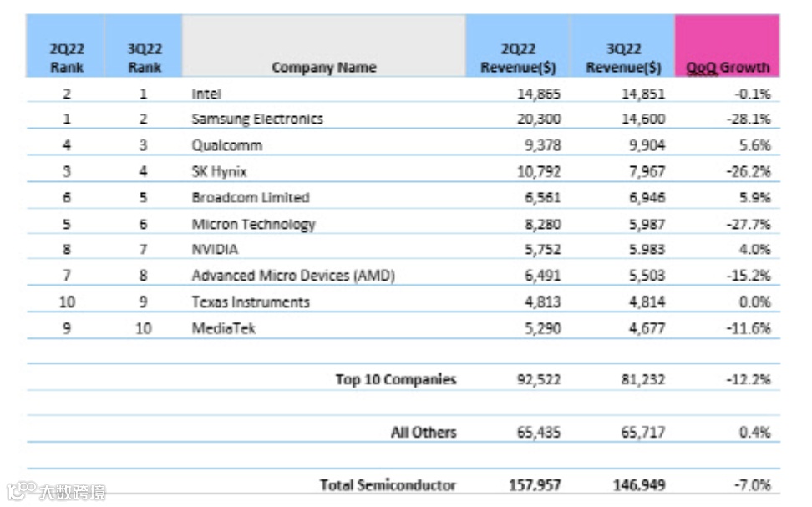Select the Texas Instruments cell
The height and width of the screenshot is (507, 812).
click(x=251, y=302)
